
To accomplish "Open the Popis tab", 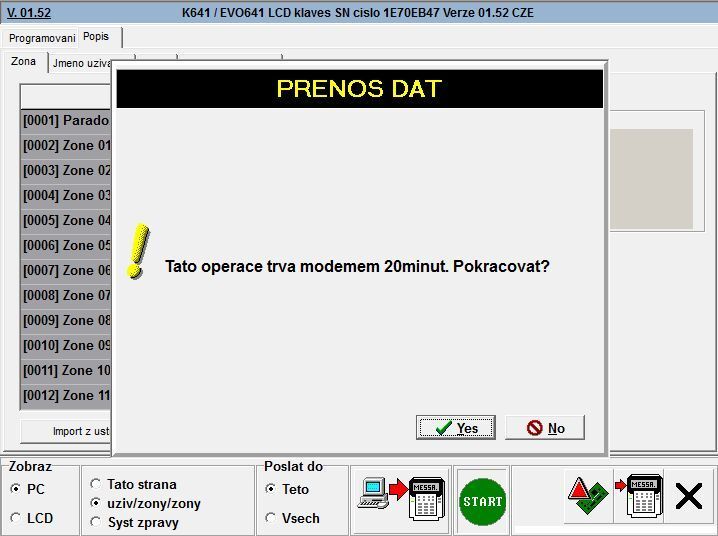I will tap(97, 37).
